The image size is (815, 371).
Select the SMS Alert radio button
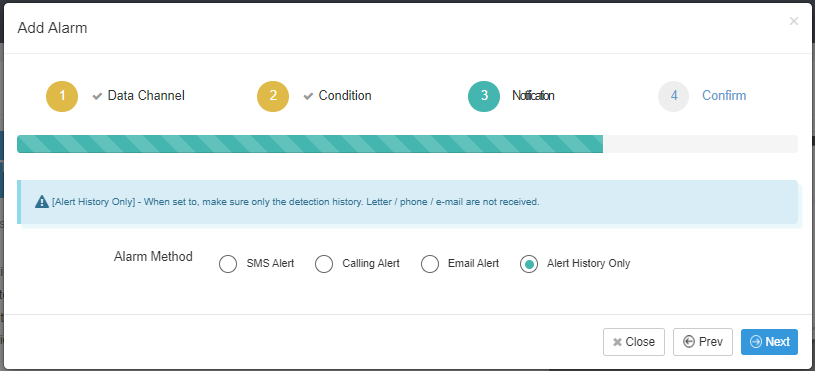click(228, 264)
